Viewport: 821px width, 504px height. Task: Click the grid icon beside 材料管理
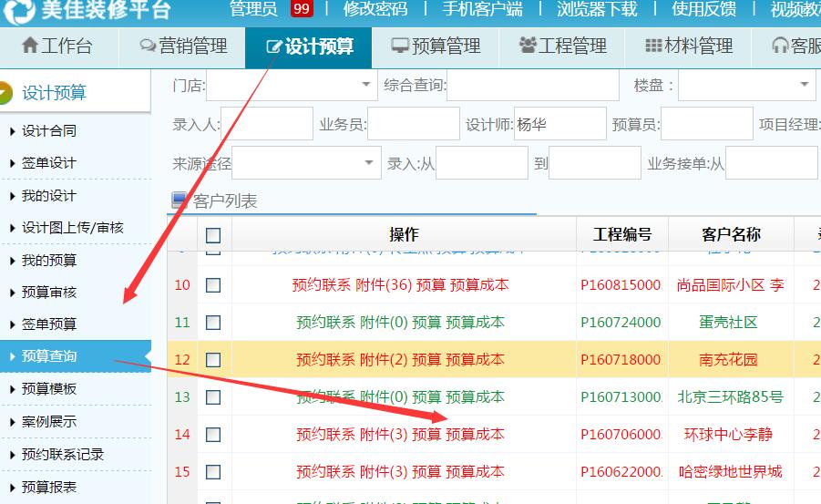click(x=653, y=46)
